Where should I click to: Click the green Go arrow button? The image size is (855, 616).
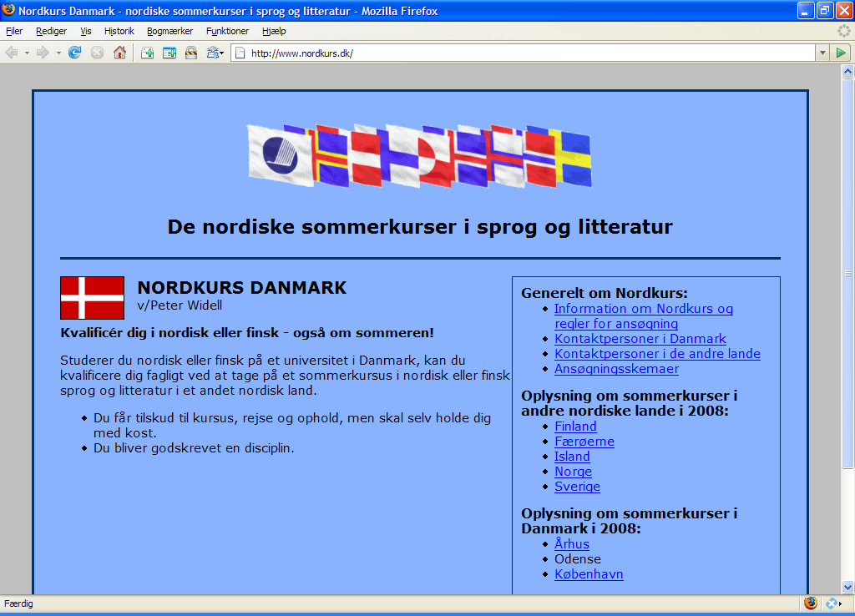tap(841, 53)
